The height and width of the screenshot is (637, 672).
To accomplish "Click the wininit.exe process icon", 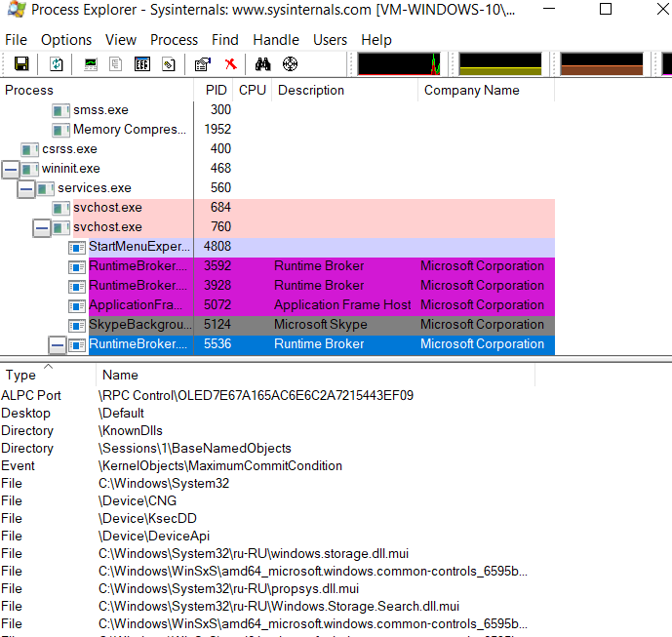I will pos(29,169).
